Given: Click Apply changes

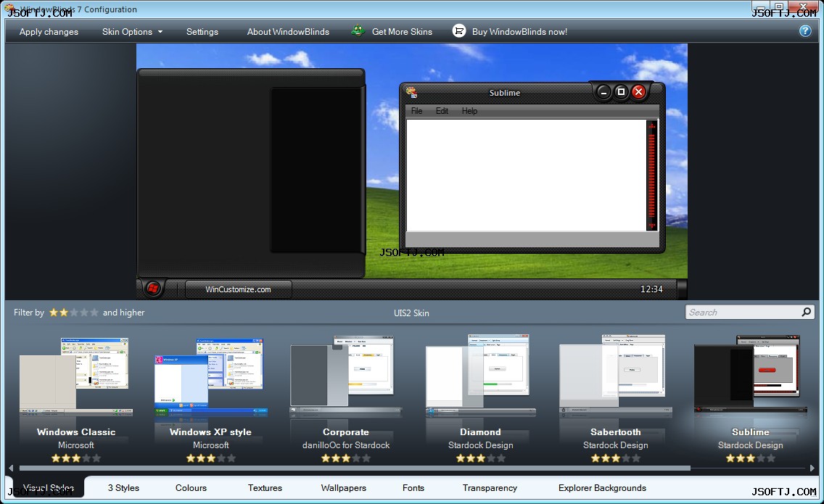Looking at the screenshot, I should [x=49, y=31].
